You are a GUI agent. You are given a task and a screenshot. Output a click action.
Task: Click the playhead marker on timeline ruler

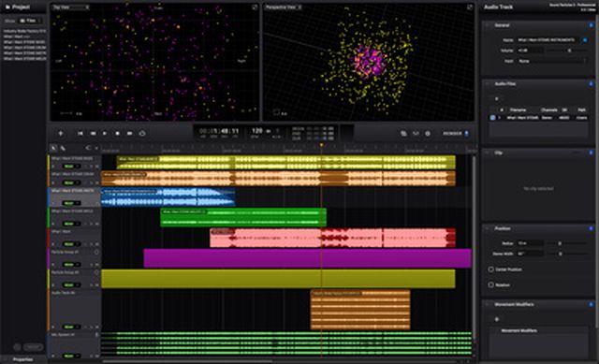point(321,145)
